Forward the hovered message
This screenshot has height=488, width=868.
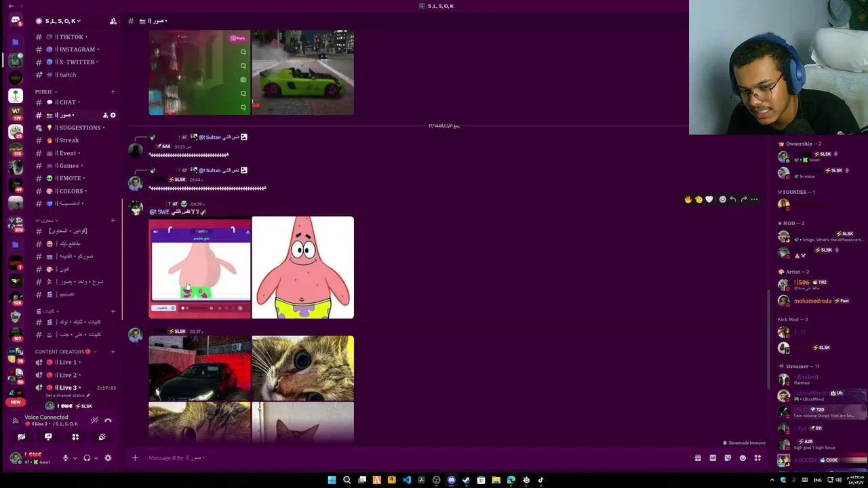(x=744, y=199)
